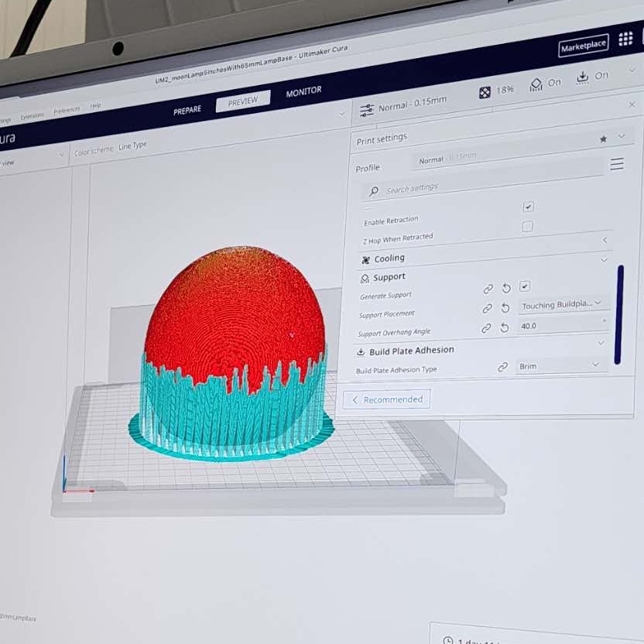Enable the Z Hop When Retracted checkbox
Viewport: 644px width, 644px height.
click(528, 225)
